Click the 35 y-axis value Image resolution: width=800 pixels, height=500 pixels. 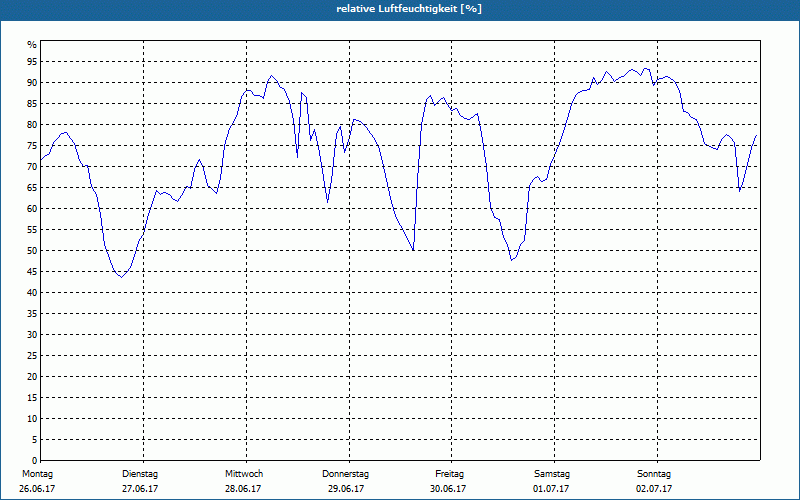(32, 314)
